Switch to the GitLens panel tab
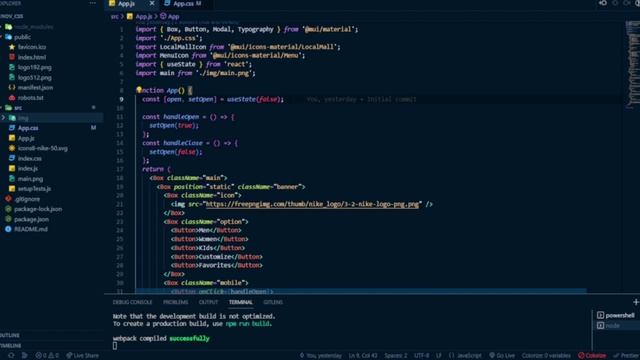This screenshot has height=360, width=640. pos(273,302)
